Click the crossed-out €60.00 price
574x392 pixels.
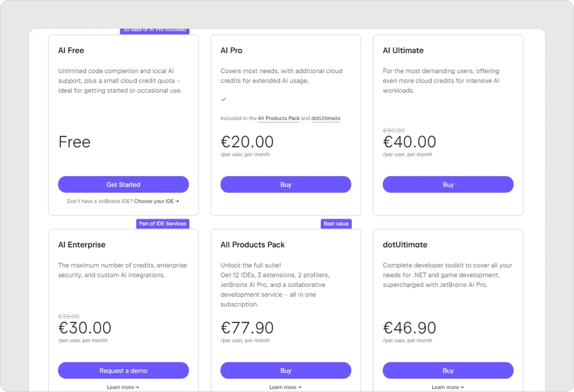394,131
